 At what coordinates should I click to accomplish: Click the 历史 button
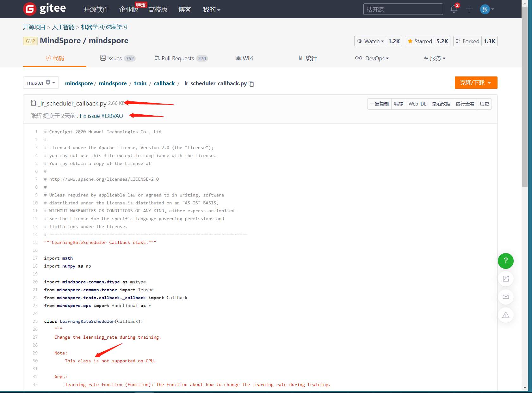(x=484, y=104)
